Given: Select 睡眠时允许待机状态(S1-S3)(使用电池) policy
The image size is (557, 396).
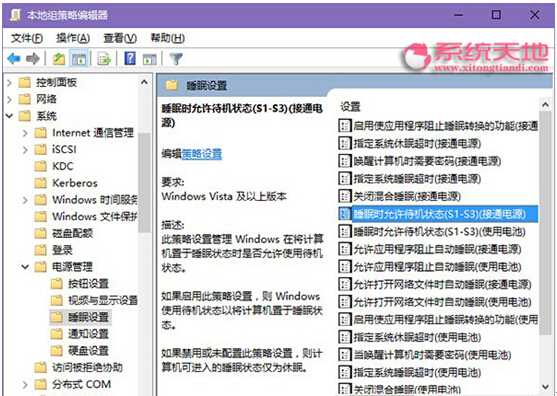Looking at the screenshot, I should point(439,232).
